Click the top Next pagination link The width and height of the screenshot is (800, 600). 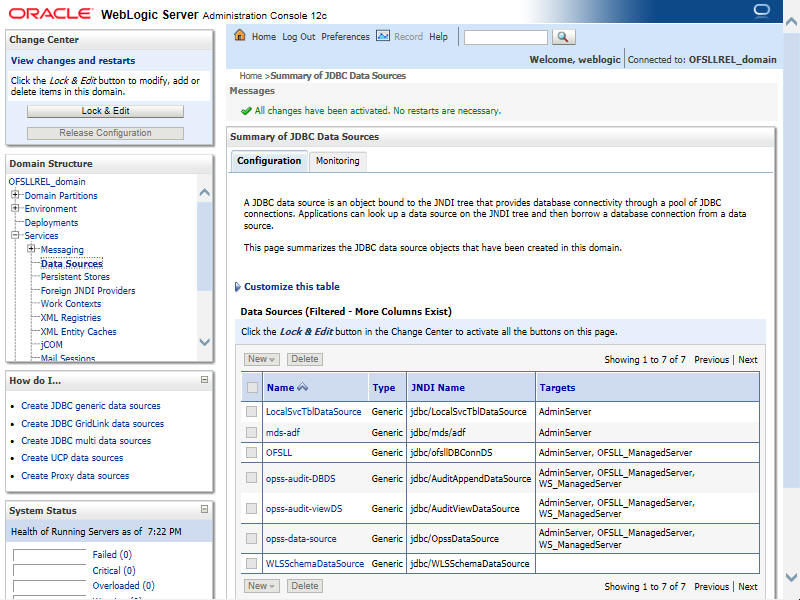point(747,360)
